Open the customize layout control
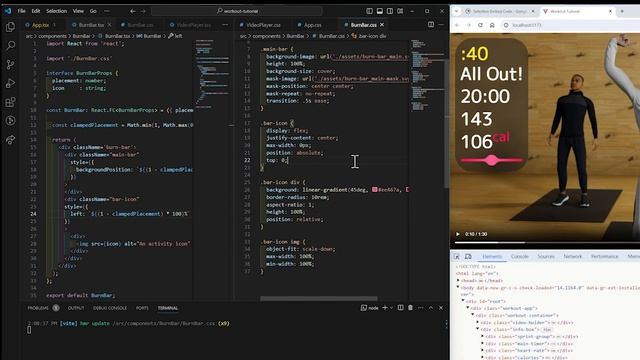The height and width of the screenshot is (360, 640). click(400, 11)
